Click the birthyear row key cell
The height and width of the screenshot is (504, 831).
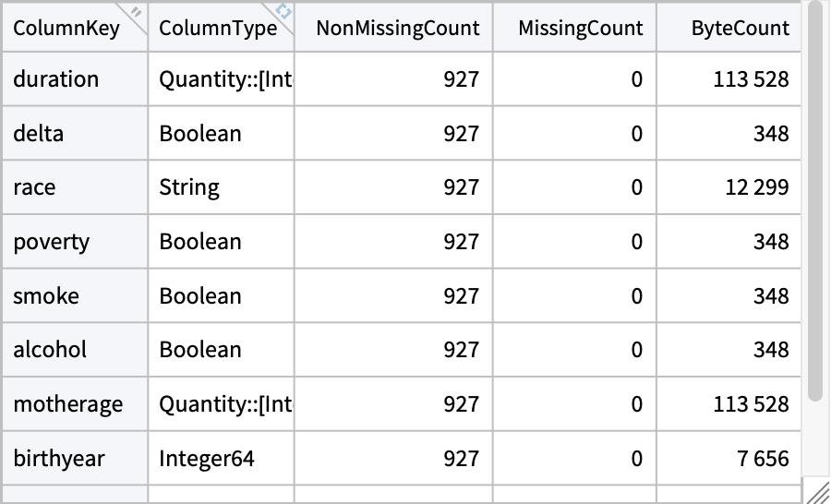pos(59,459)
